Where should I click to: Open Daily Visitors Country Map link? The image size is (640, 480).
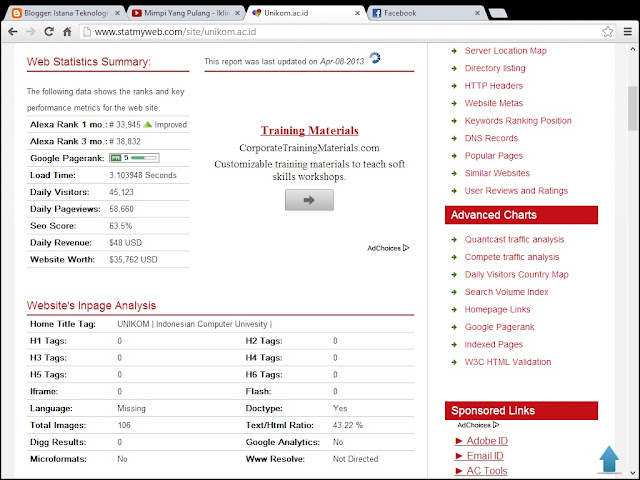pyautogui.click(x=516, y=275)
